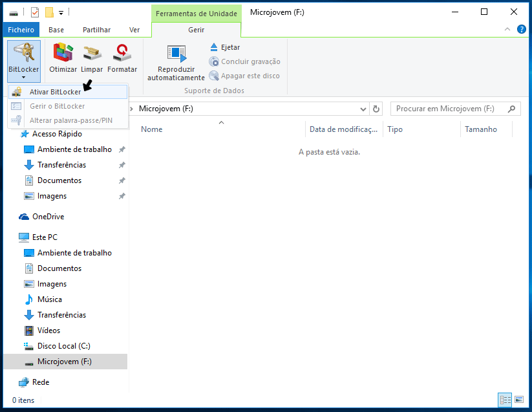This screenshot has width=532, height=412.
Task: Open the Quick Access Toolbar customize dropdown
Action: (61, 13)
